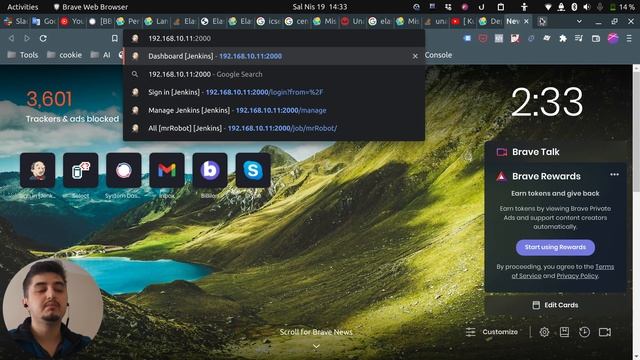Click the address bar showing 192.168.10.11:2000
Image resolution: width=640 pixels, height=360 pixels.
tap(273, 38)
